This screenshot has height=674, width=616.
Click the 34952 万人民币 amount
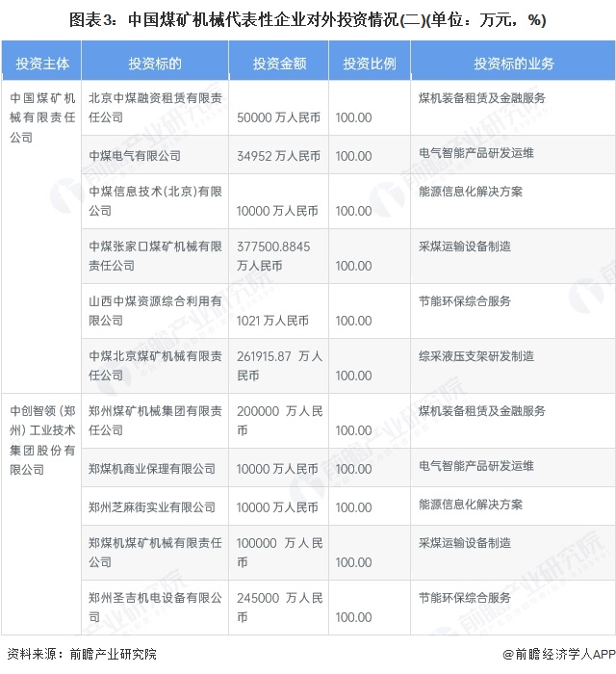click(278, 155)
